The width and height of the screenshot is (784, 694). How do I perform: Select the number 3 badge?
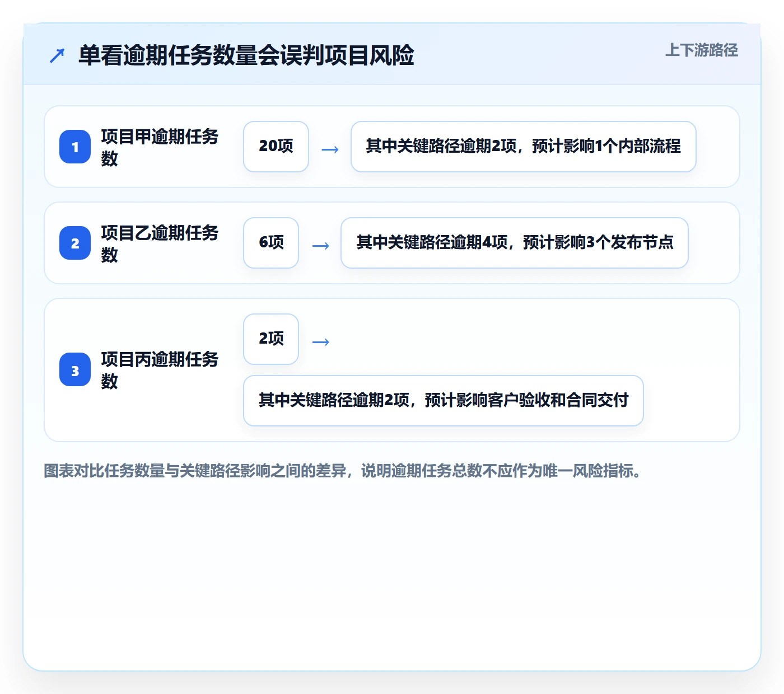coord(75,369)
